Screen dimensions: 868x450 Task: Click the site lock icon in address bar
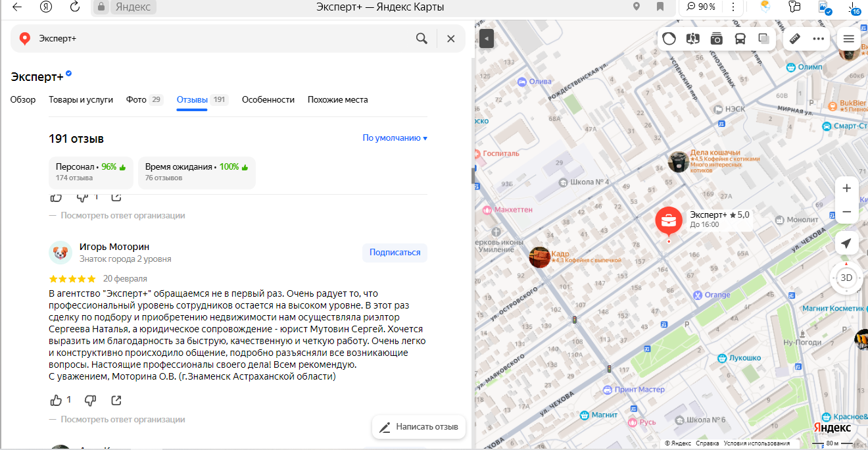click(x=101, y=7)
